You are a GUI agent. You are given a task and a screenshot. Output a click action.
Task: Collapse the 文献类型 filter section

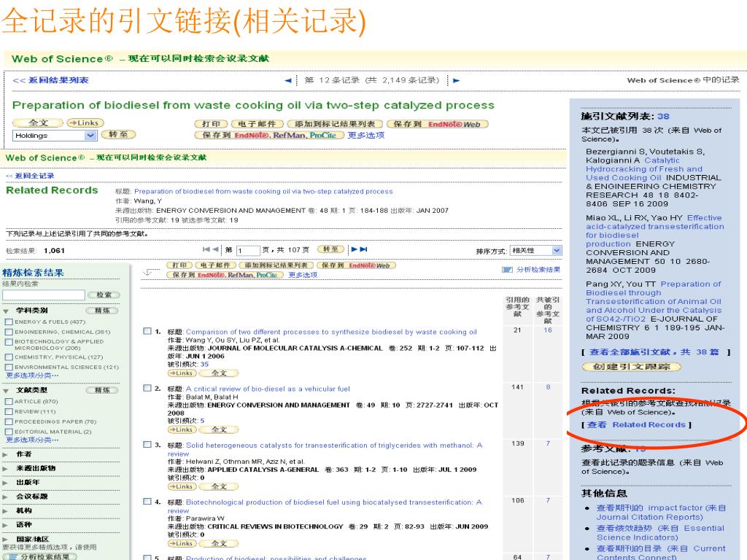pyautogui.click(x=6, y=391)
